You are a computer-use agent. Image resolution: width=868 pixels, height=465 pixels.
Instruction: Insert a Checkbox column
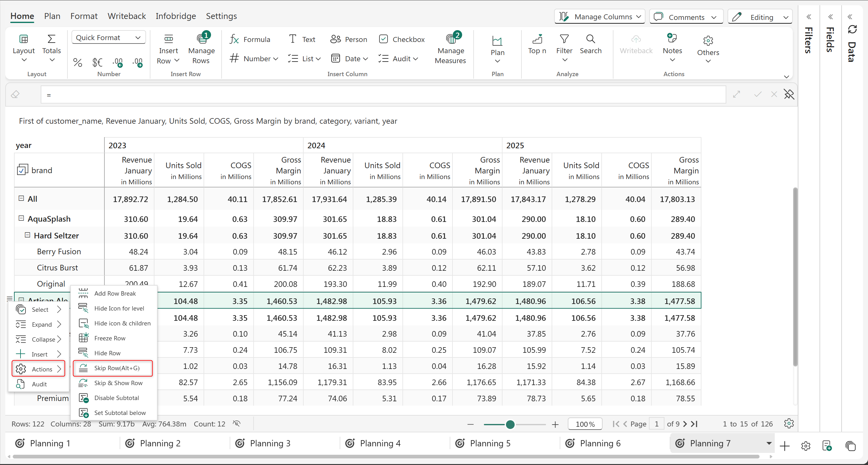click(x=401, y=39)
